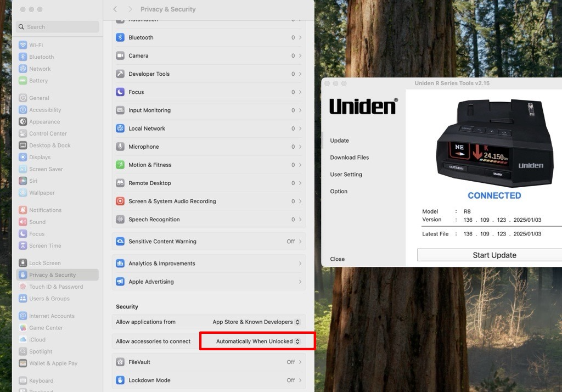Open 'Allow accessories to connect' dropdown
Screen dimensions: 562x392
(258, 341)
